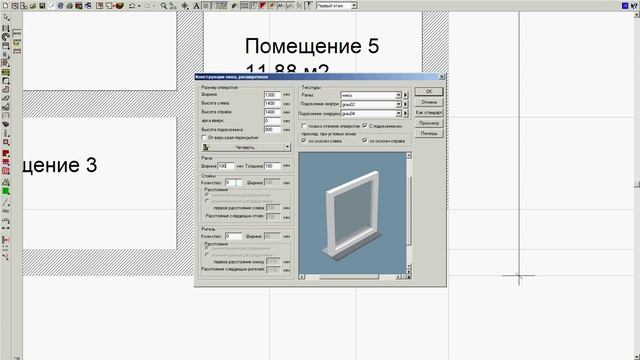
Task: Click the preview vertical scrollbar thumb
Action: pyautogui.click(x=409, y=211)
